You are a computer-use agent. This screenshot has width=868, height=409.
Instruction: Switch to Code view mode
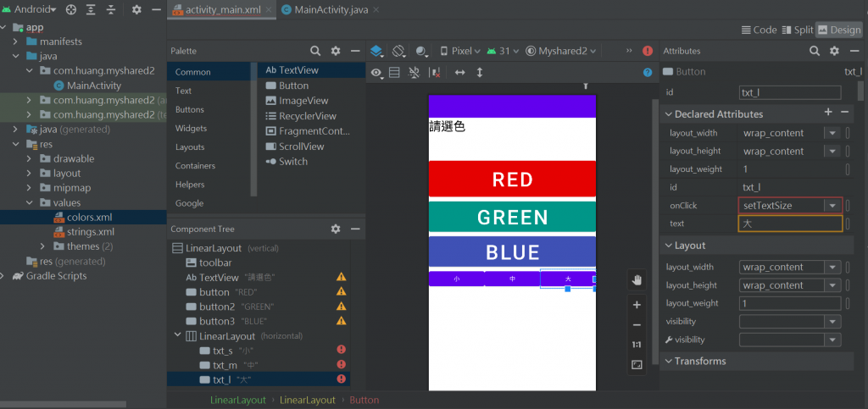coord(759,30)
